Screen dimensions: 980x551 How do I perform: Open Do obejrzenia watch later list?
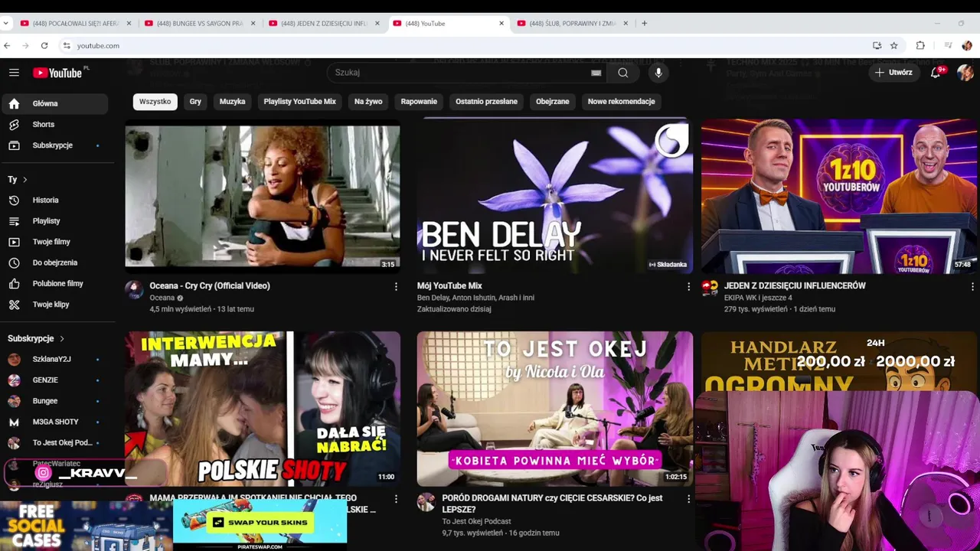pos(55,262)
